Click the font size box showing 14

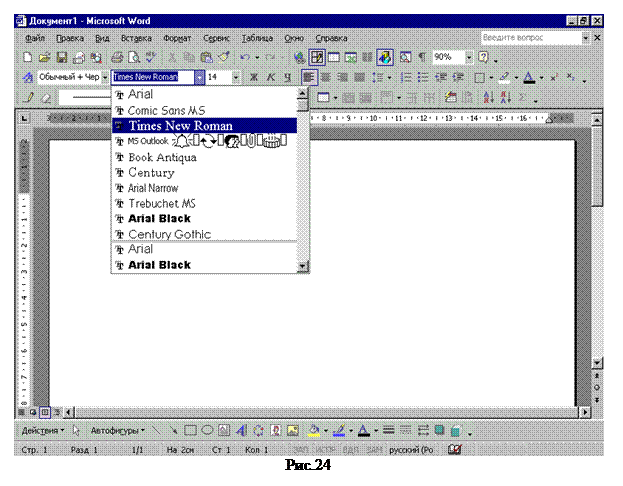coord(219,77)
